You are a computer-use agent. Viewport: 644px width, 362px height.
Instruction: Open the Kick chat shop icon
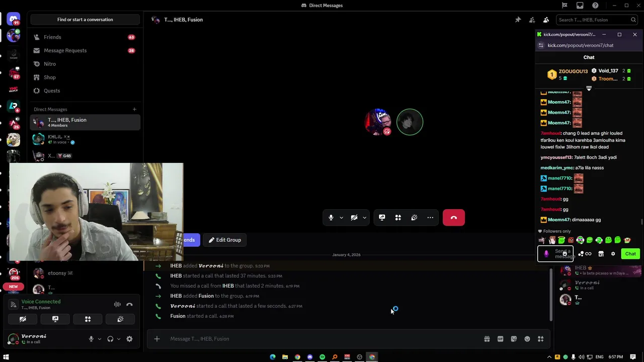[x=601, y=254]
